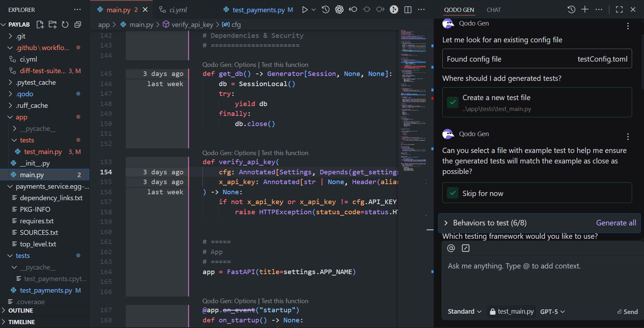Viewport: 644px width, 328px height.
Task: Open the editor timeline history icon
Action: [x=325, y=9]
